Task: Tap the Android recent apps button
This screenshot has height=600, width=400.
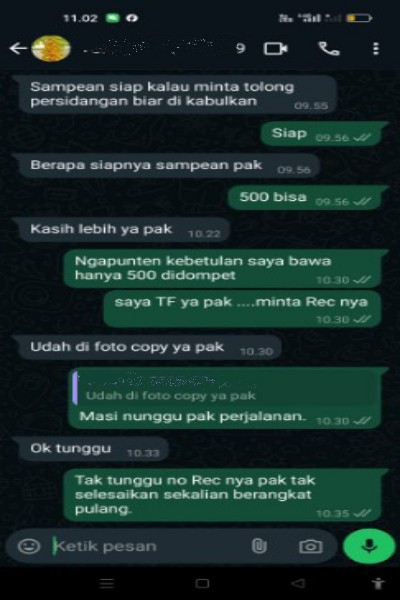Action: coord(107,583)
